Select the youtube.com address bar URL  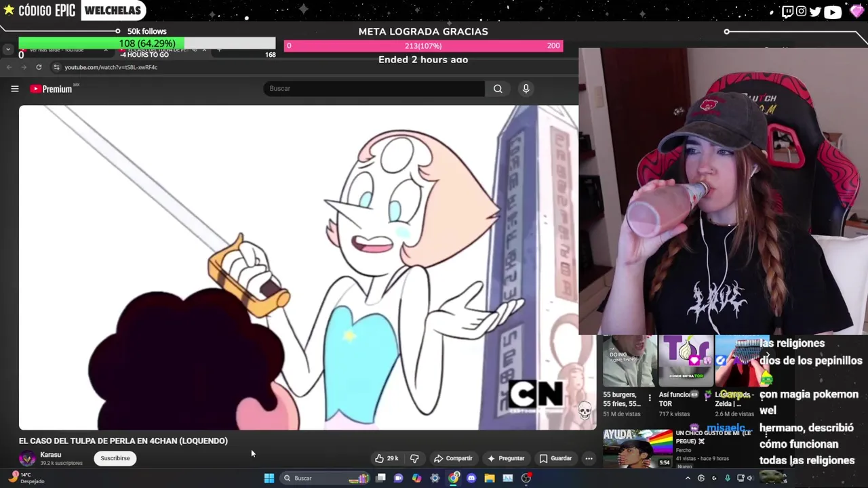(111, 67)
